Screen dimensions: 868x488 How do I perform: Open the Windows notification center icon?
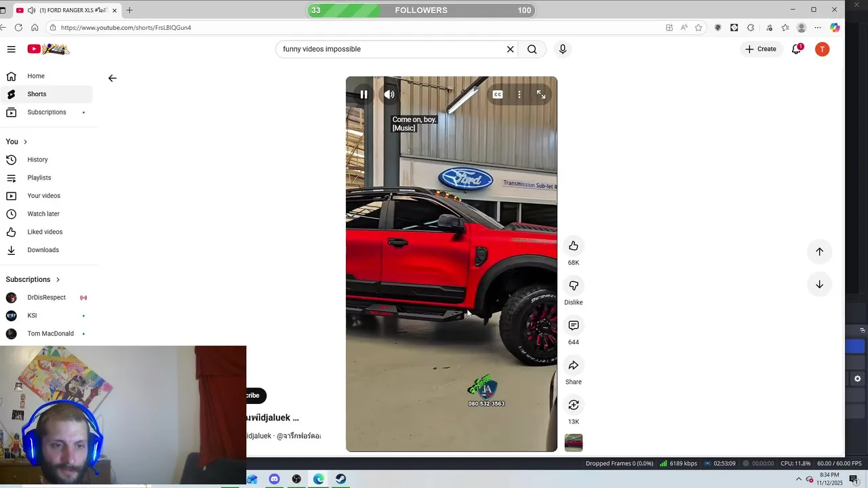pos(854,479)
